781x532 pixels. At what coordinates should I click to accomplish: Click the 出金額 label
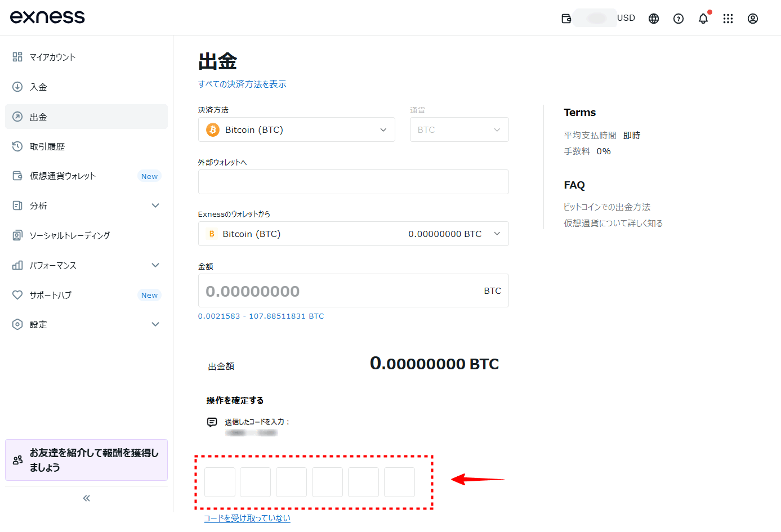point(221,366)
